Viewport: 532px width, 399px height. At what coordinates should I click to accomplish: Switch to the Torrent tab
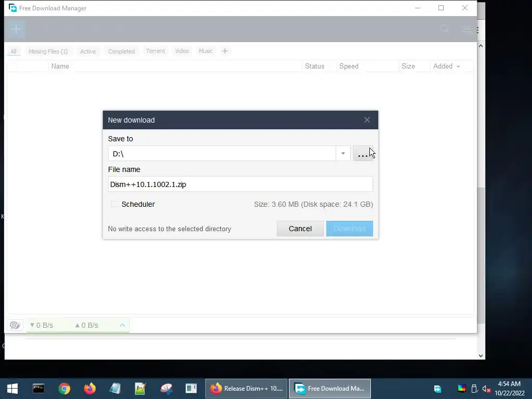coord(155,51)
